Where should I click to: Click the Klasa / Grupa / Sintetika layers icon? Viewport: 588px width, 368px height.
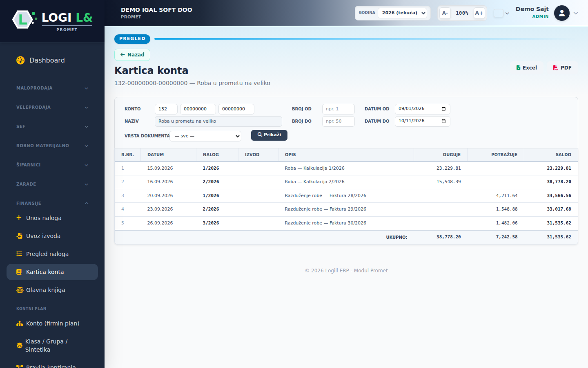19,346
